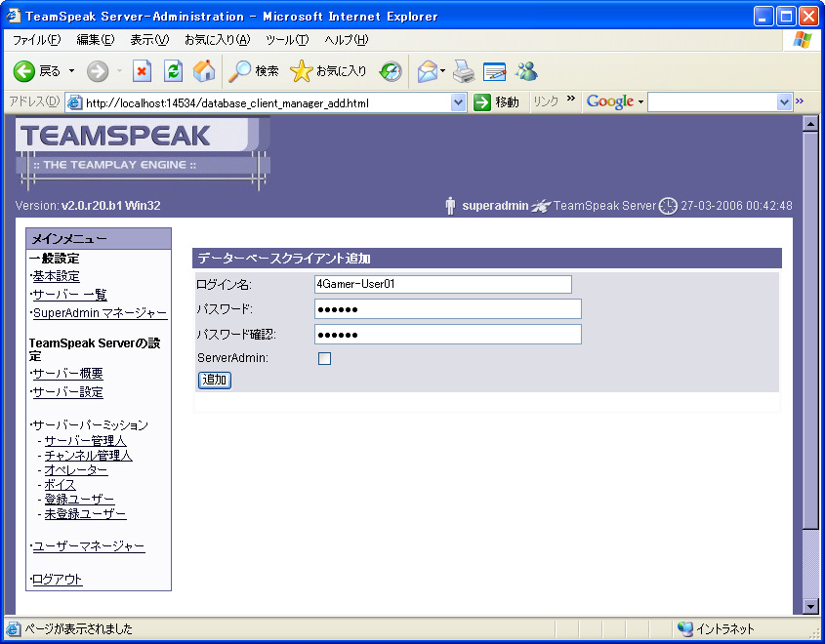Open the History clock icon in toolbar
This screenshot has width=825, height=644.
tap(391, 71)
